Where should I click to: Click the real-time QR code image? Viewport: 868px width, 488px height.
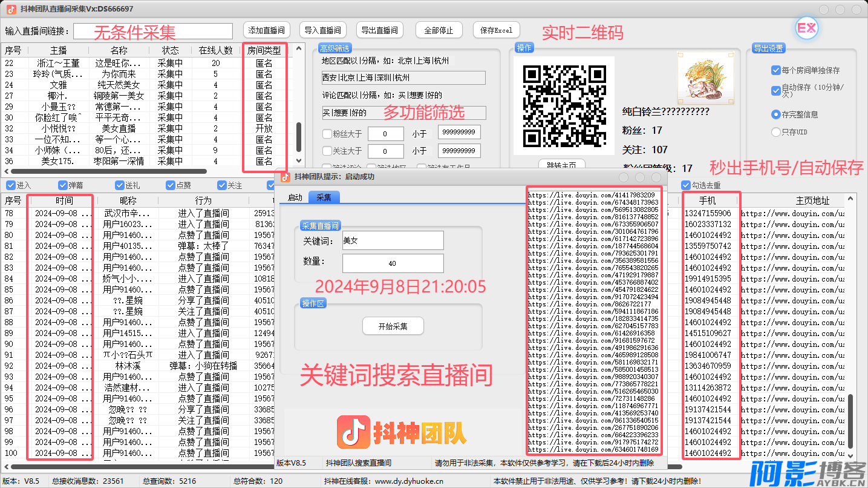pos(564,106)
